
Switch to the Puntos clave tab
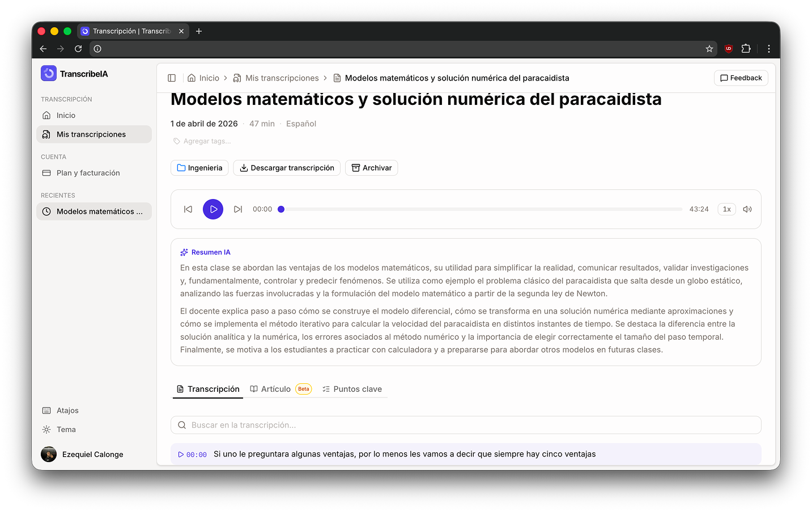[x=352, y=389]
